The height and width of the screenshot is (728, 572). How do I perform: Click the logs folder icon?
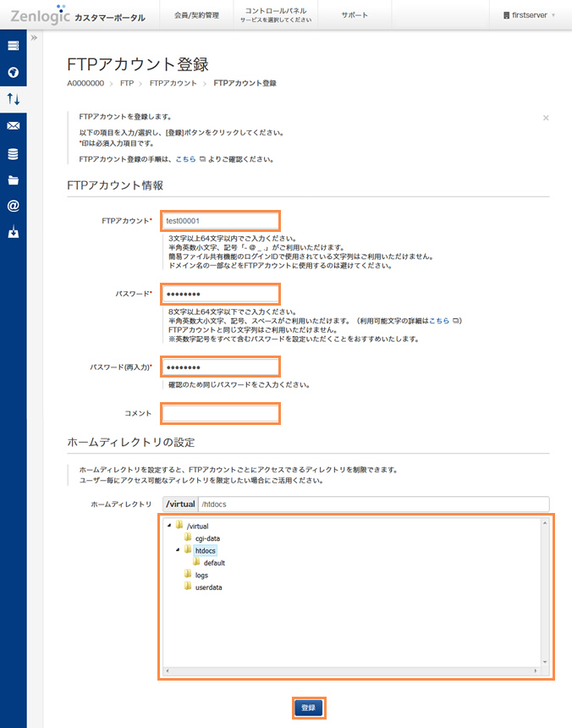coord(187,574)
